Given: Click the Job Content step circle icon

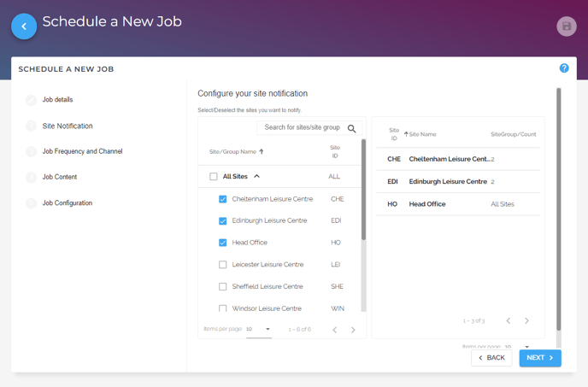Looking at the screenshot, I should click(31, 177).
